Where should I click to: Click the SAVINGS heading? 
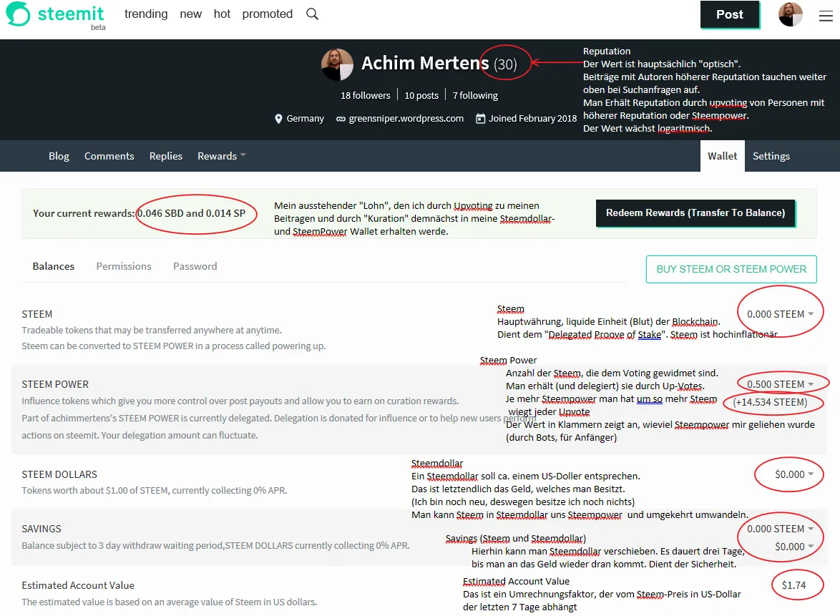click(41, 529)
